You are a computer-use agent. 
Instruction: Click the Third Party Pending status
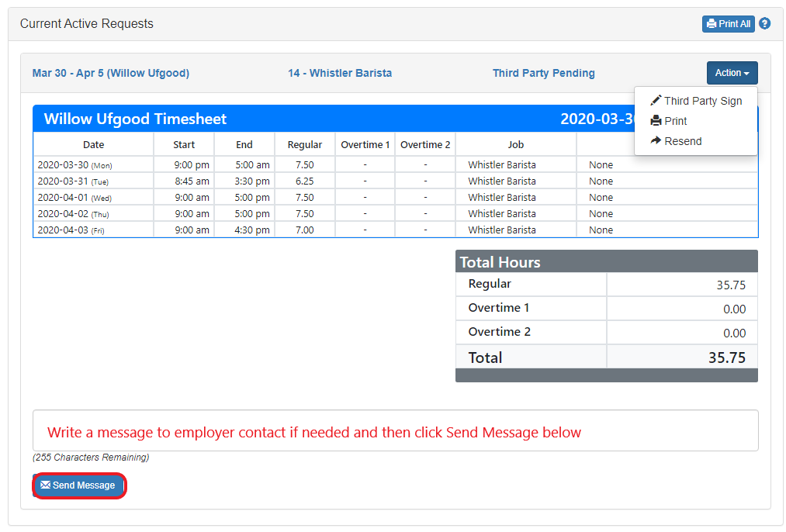point(543,73)
